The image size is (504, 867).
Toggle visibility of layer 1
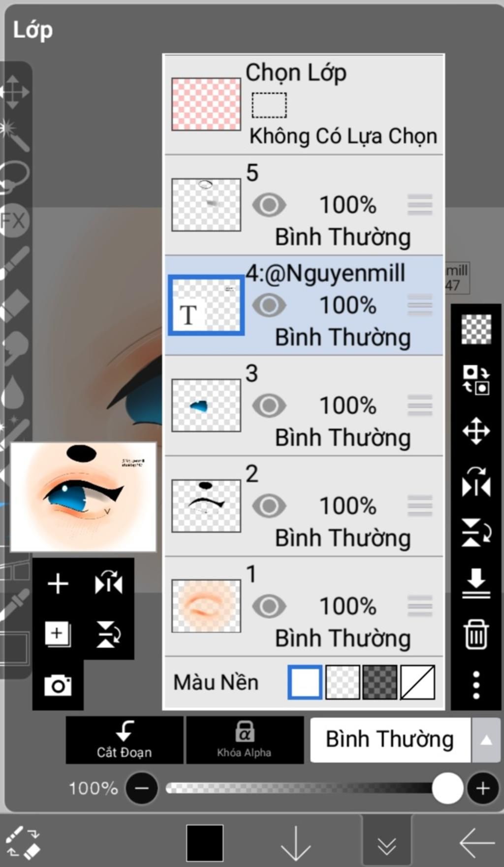click(x=269, y=606)
